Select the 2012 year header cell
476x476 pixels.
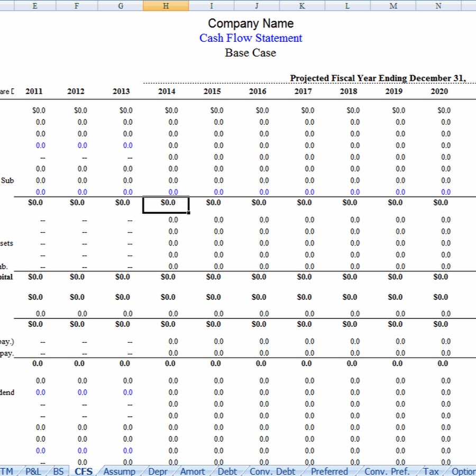76,91
